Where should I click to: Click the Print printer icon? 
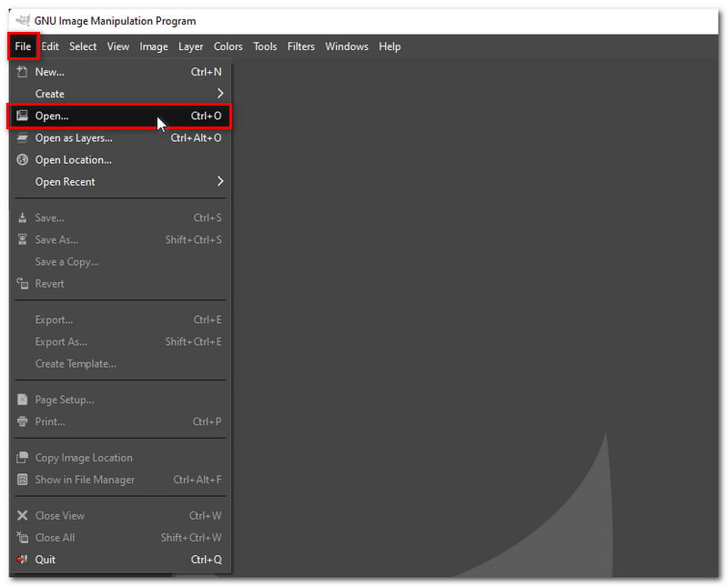click(x=22, y=421)
